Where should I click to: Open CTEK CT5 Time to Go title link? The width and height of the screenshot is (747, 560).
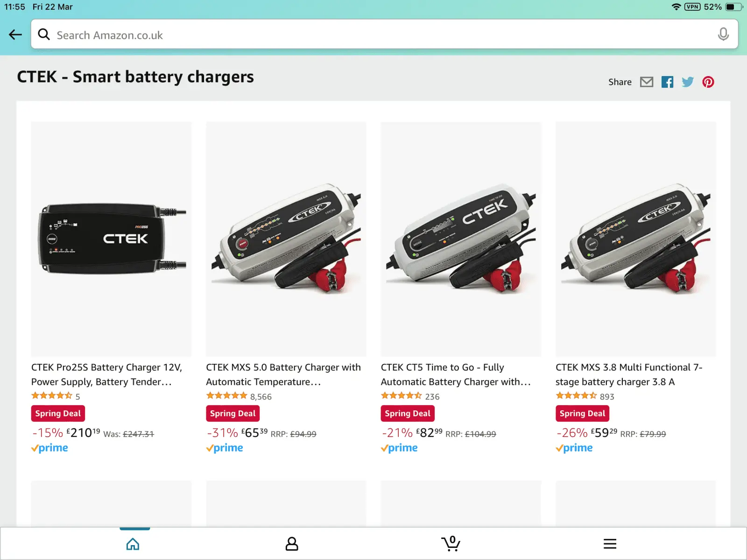point(455,374)
